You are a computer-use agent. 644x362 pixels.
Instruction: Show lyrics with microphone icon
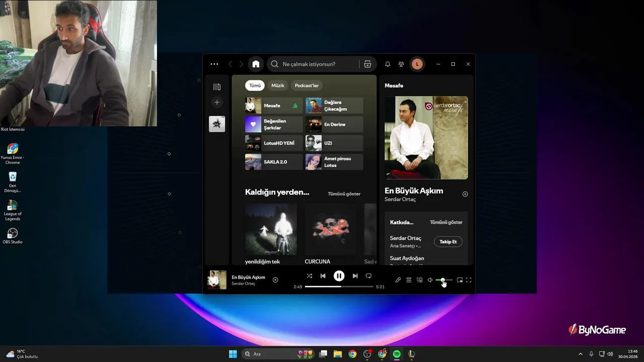coord(398,280)
